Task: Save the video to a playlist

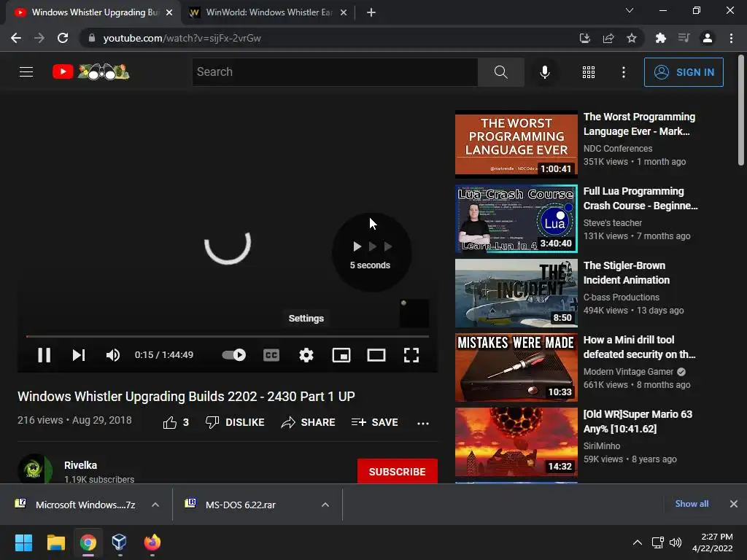Action: click(374, 422)
